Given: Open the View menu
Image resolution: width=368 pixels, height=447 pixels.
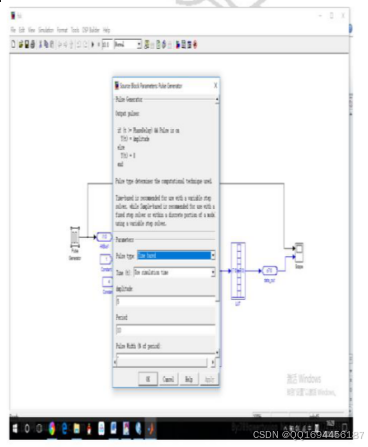Looking at the screenshot, I should (x=32, y=30).
